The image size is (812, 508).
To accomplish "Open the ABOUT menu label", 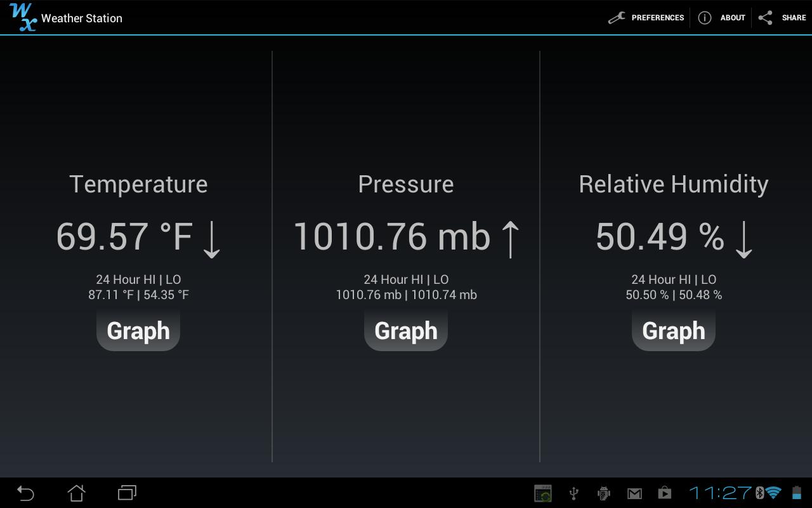I will (x=733, y=18).
